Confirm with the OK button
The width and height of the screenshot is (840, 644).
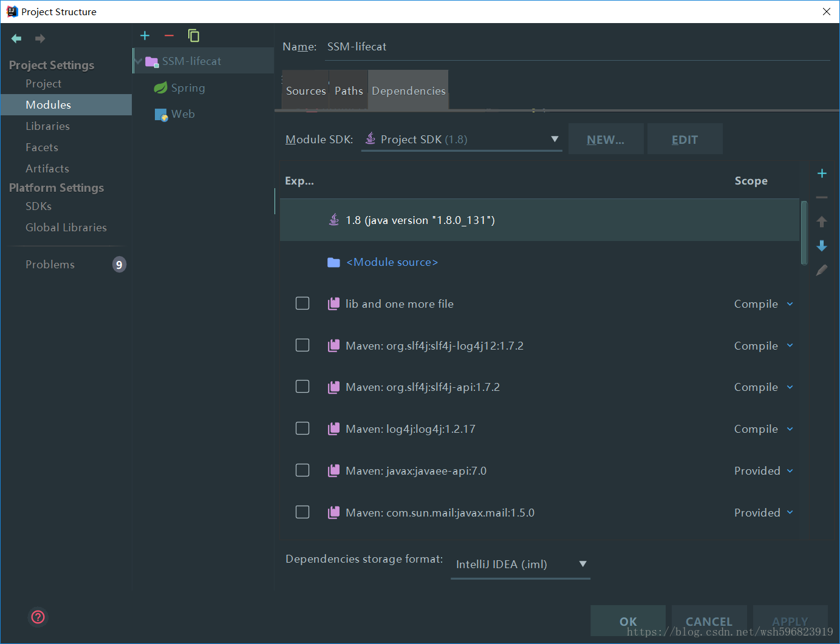click(628, 621)
